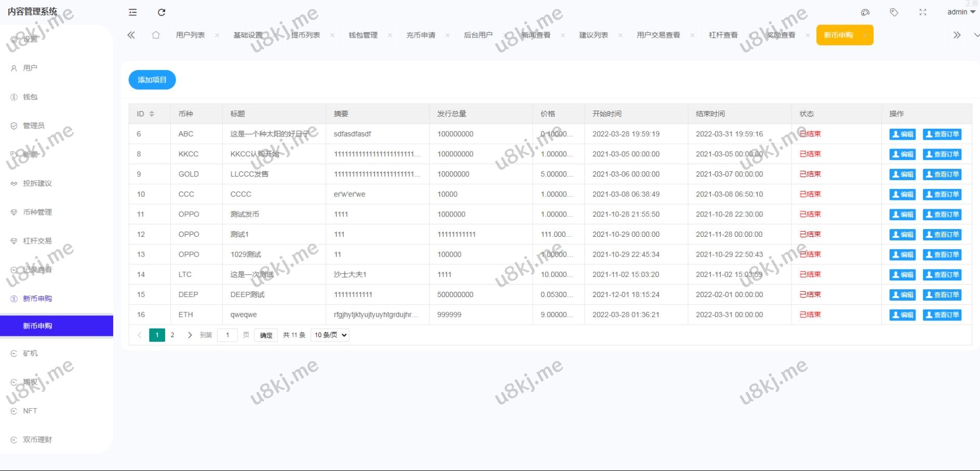This screenshot has width=980, height=471.
Task: Expand the 杠杆交易 sidebar menu
Action: point(37,241)
